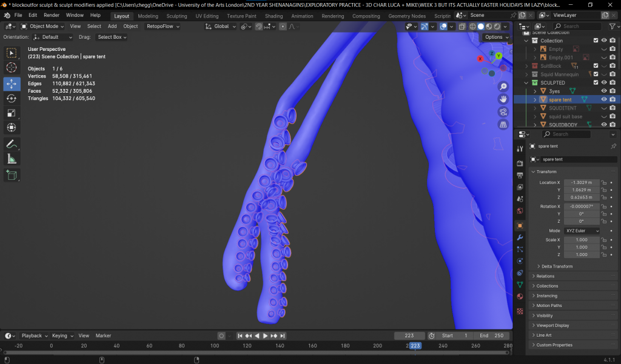Open the Object Data mesh properties tab
Image resolution: width=621 pixels, height=364 pixels.
click(x=520, y=285)
